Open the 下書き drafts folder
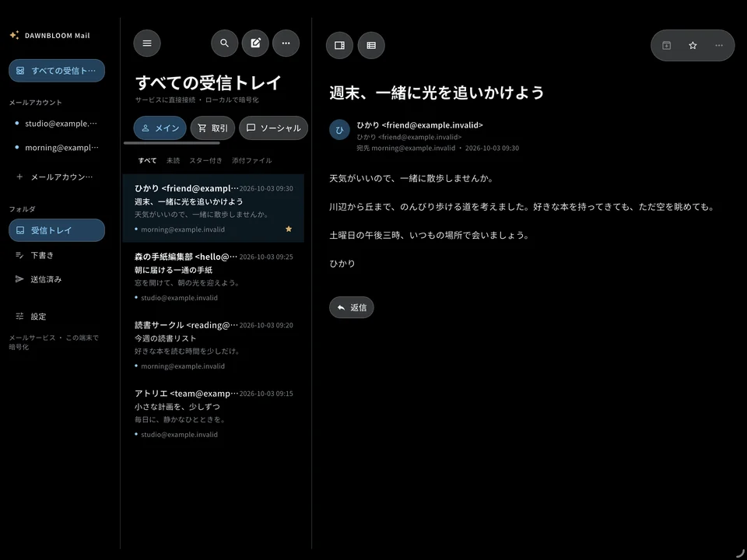The width and height of the screenshot is (747, 560). coord(57,255)
